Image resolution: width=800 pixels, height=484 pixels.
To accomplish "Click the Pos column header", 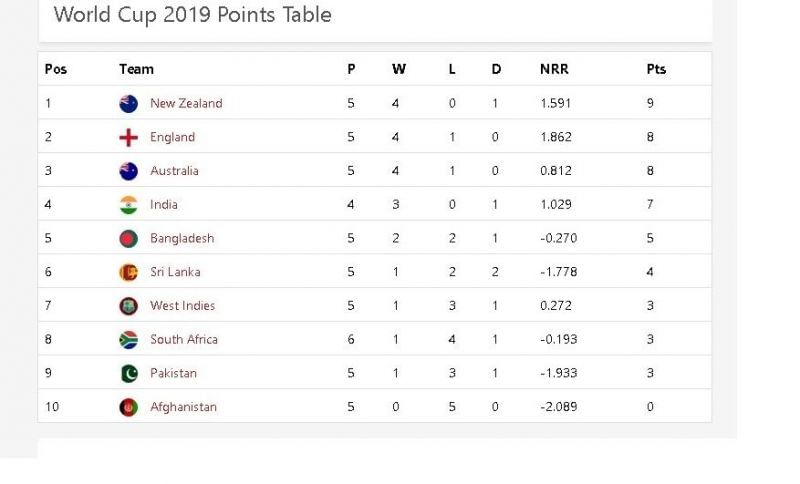I will (55, 69).
